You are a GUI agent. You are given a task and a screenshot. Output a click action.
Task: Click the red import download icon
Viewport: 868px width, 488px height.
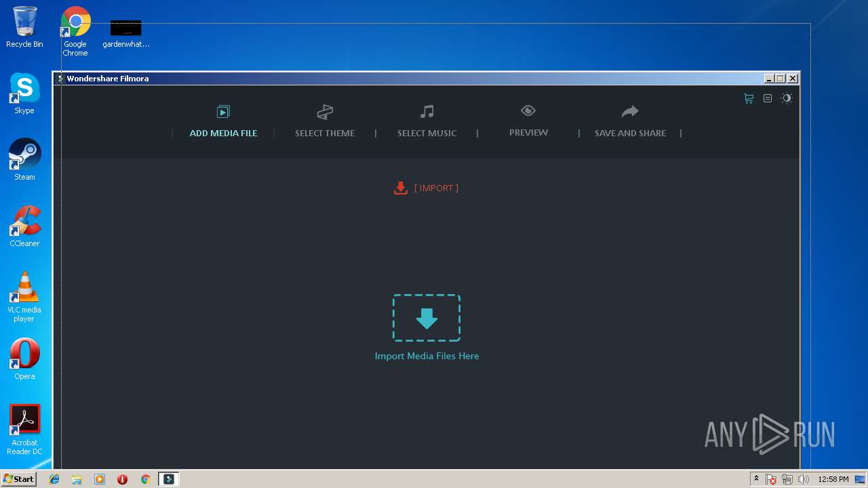pos(401,188)
